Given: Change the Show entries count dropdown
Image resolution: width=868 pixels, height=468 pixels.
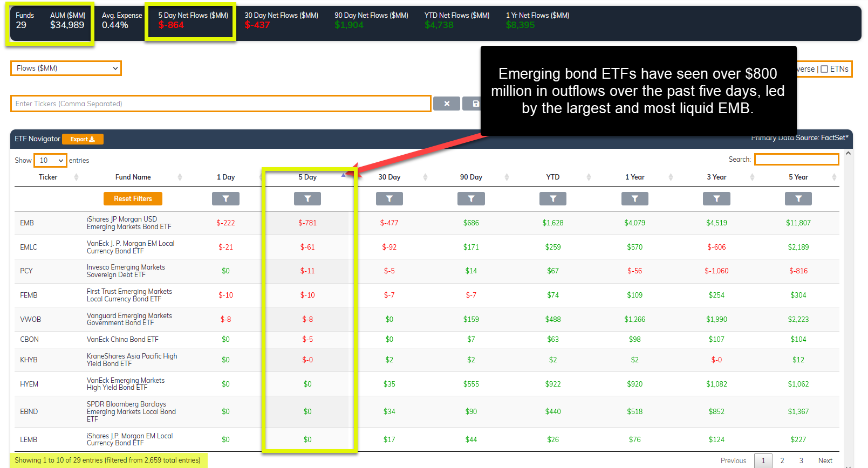Looking at the screenshot, I should coord(50,160).
